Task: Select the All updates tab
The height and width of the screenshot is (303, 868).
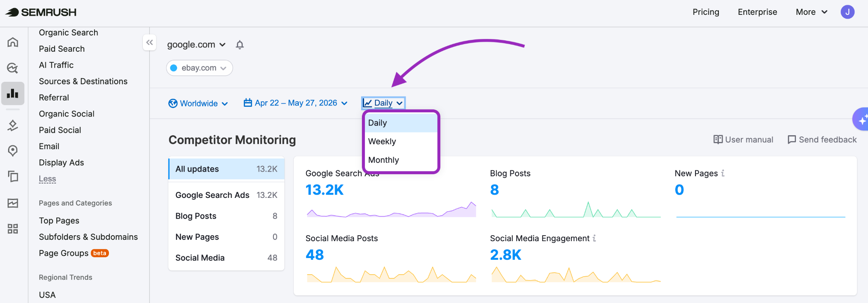Action: tap(226, 169)
